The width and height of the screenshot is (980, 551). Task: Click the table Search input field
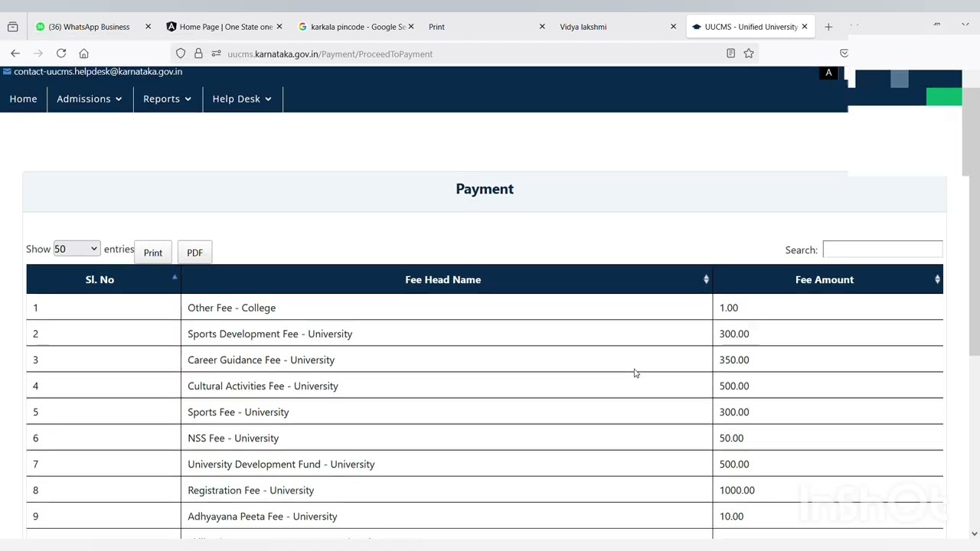tap(883, 249)
